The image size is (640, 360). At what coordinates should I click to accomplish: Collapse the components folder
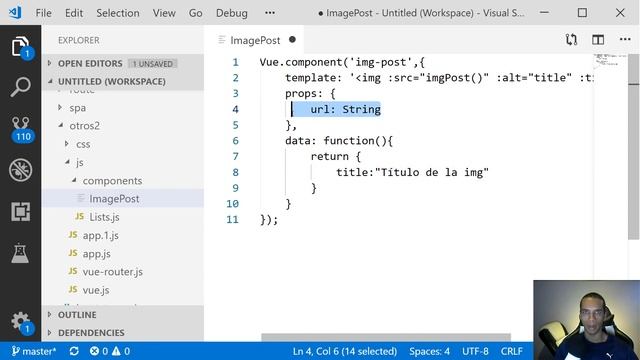(x=122, y=180)
